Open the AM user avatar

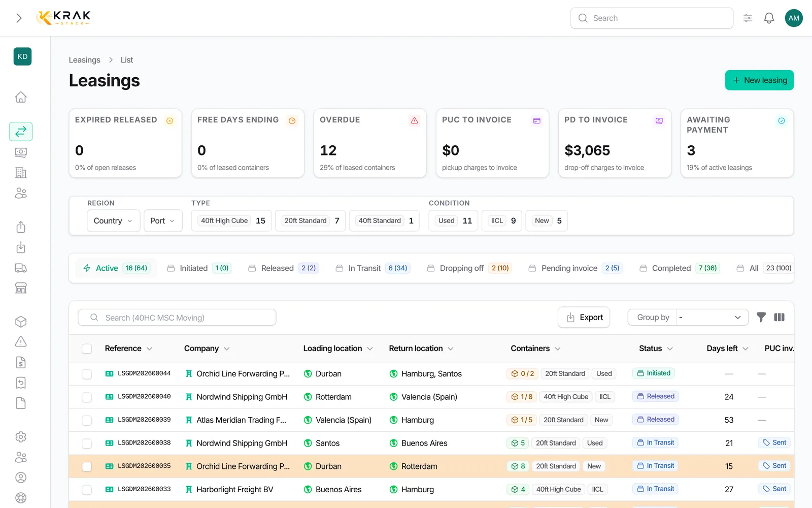794,18
